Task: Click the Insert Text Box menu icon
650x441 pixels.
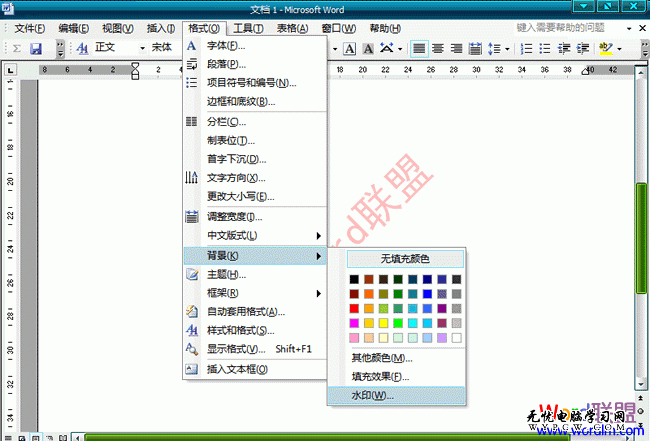Action: pyautogui.click(x=192, y=368)
